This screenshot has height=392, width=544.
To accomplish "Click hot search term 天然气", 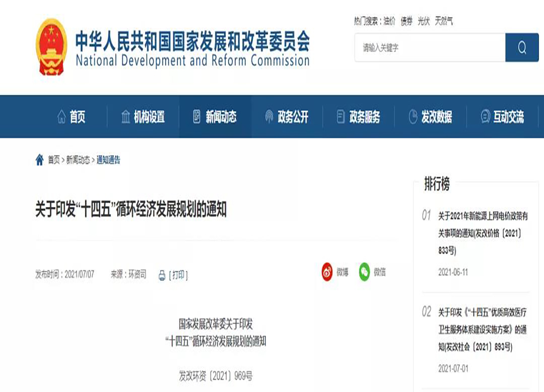I will coord(444,21).
